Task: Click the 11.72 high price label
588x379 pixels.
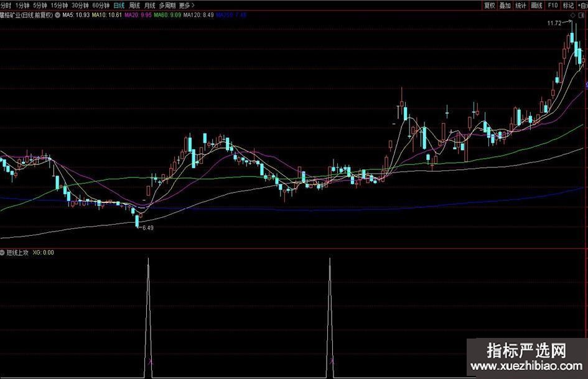Action: 554,23
